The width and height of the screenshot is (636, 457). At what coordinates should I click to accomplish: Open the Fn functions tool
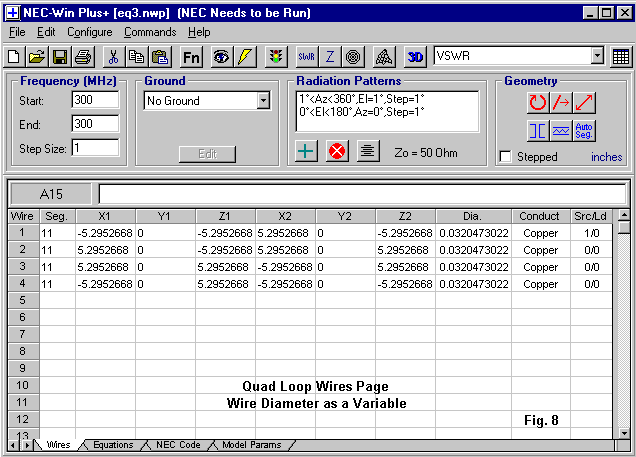coord(191,57)
